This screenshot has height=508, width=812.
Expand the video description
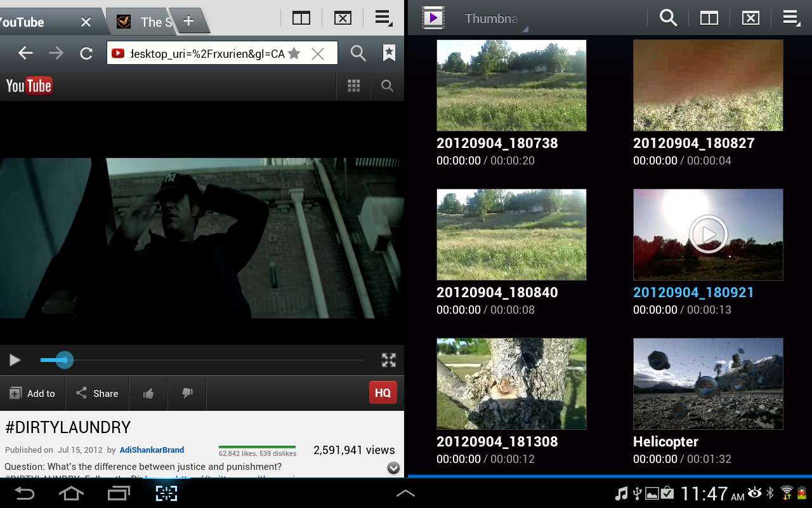click(x=393, y=468)
